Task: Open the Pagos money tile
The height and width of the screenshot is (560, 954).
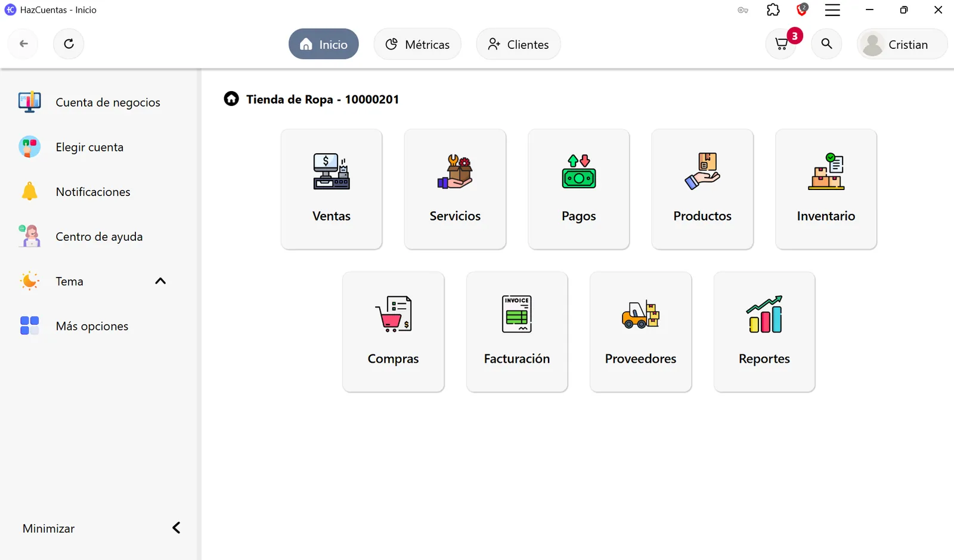Action: [579, 189]
